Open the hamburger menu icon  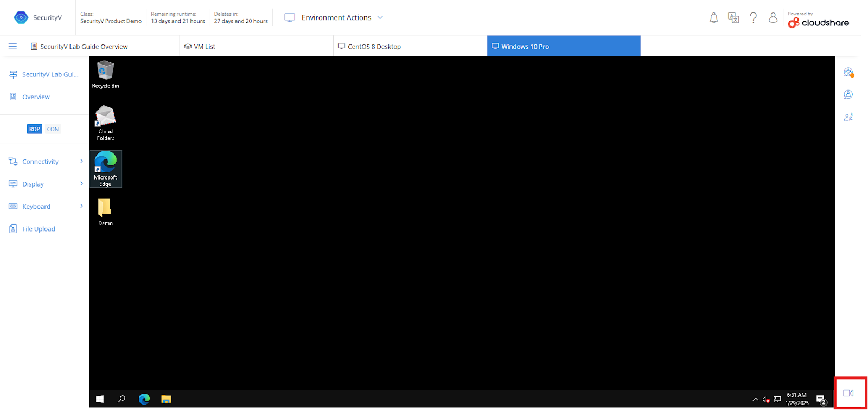click(x=12, y=47)
